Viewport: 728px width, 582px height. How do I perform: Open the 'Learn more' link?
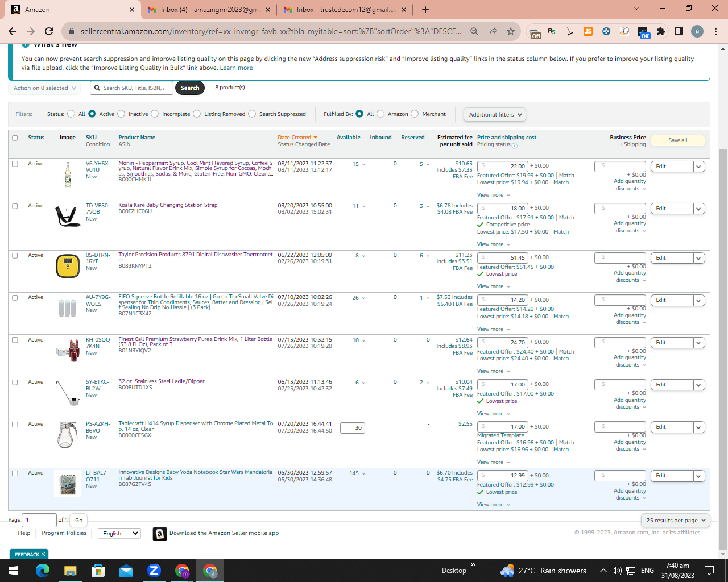coord(236,68)
